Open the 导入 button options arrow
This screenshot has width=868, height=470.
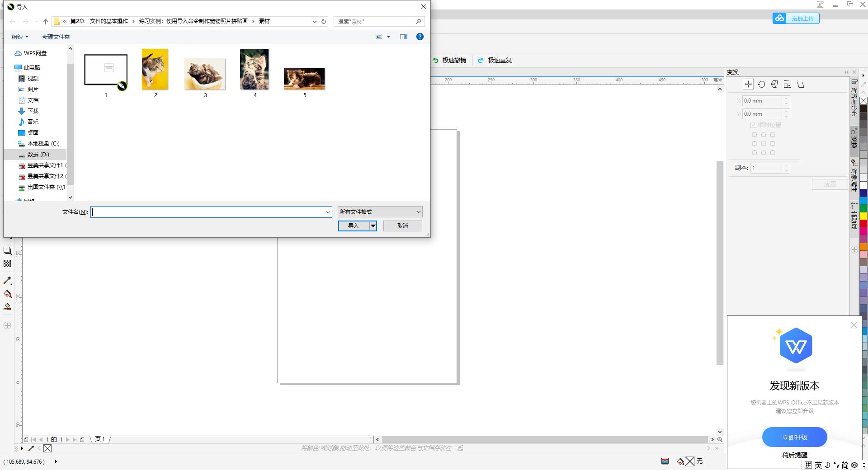click(x=373, y=226)
